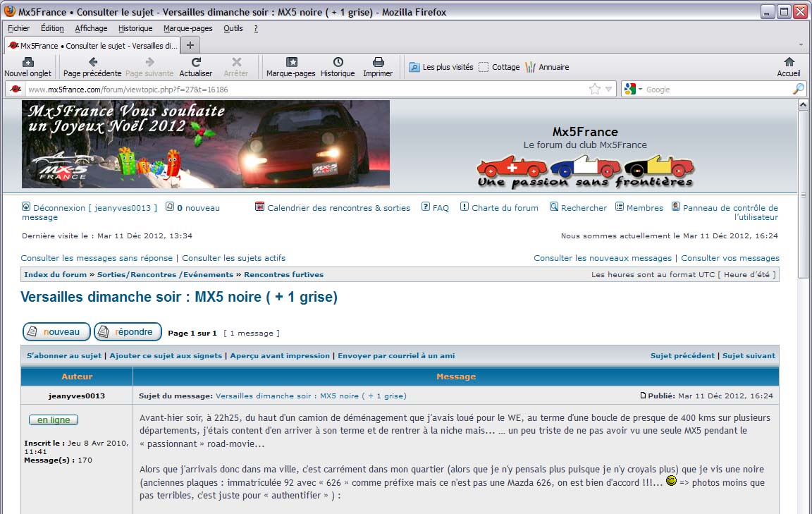Image resolution: width=812 pixels, height=514 pixels.
Task: Click the post icon beside Publié
Action: [643, 396]
